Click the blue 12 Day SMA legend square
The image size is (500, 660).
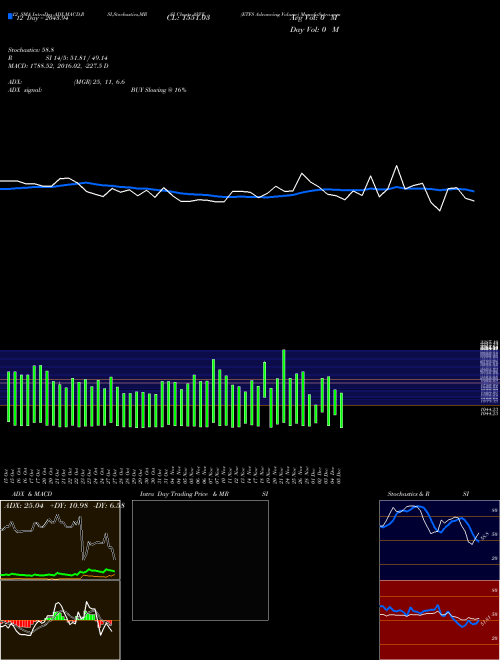(x=10, y=16)
